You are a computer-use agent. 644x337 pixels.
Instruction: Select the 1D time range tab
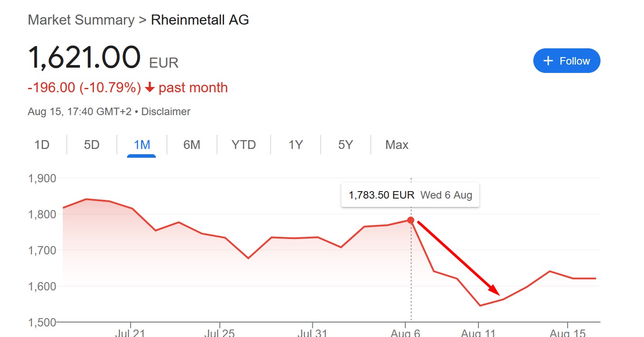[42, 145]
